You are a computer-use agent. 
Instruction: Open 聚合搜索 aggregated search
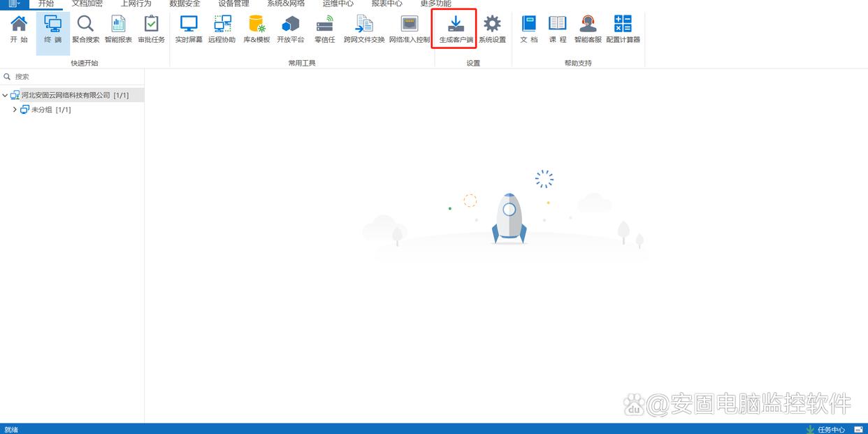[x=85, y=29]
